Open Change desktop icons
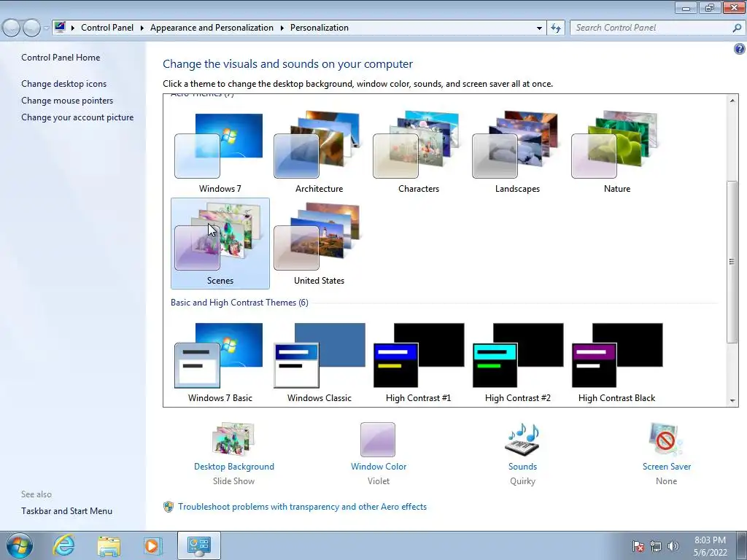Viewport: 747px width, 560px height. pyautogui.click(x=64, y=84)
